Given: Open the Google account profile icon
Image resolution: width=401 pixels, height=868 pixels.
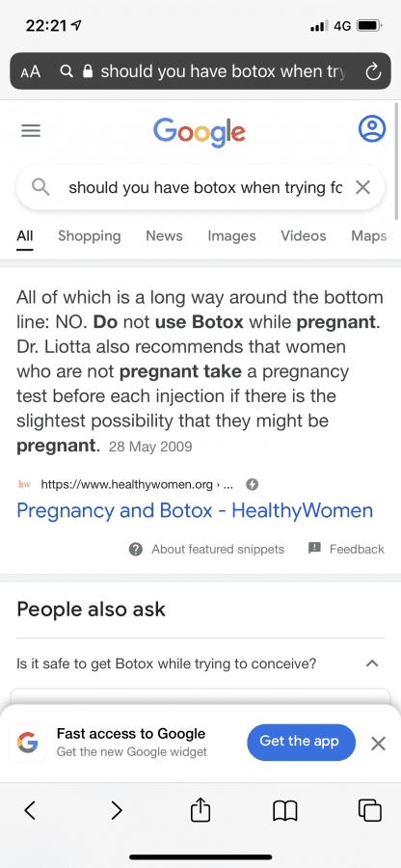Looking at the screenshot, I should click(372, 129).
